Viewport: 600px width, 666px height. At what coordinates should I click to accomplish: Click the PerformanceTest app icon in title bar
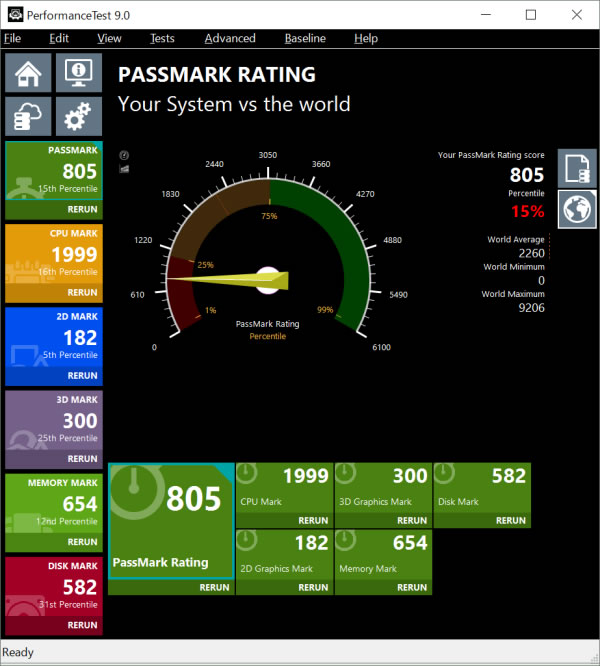tap(15, 15)
